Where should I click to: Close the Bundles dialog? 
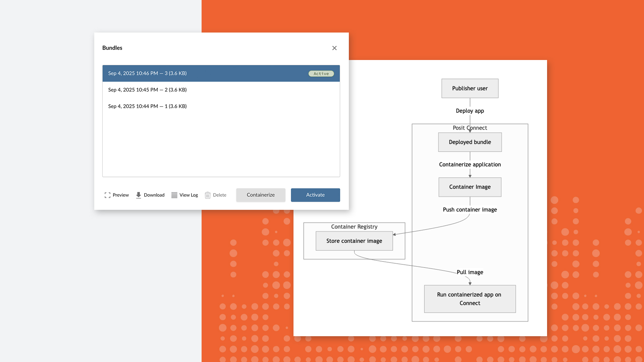[x=334, y=48]
